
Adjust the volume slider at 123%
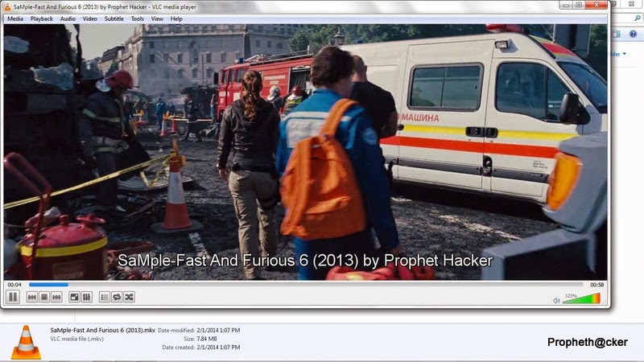click(581, 298)
